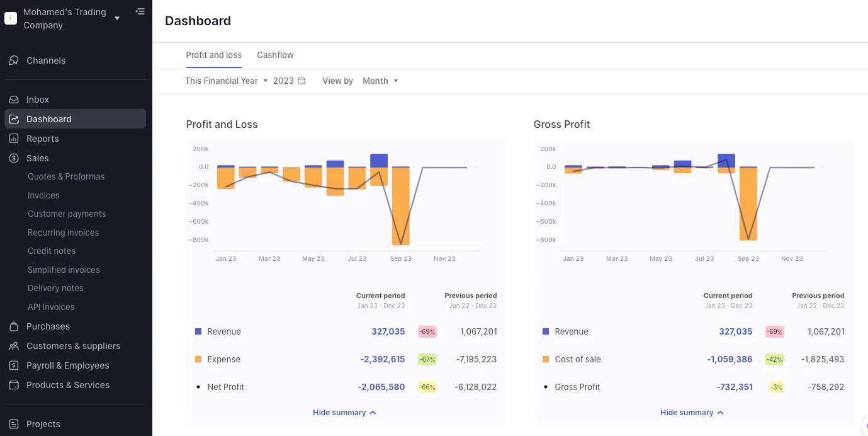The height and width of the screenshot is (436, 868).
Task: Click the Customers & suppliers people icon
Action: click(13, 346)
